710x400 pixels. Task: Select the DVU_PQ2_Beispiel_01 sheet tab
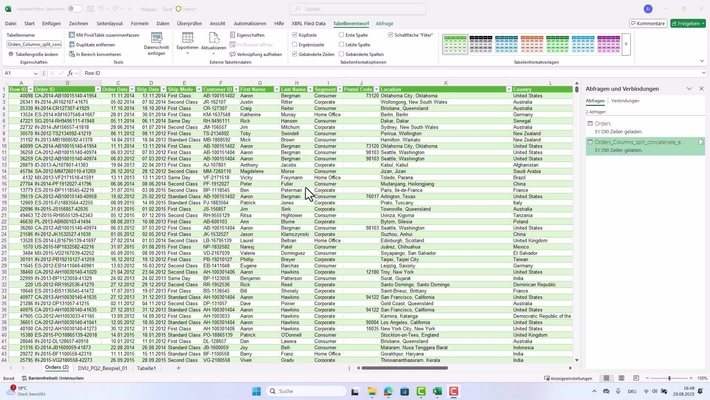click(x=103, y=368)
